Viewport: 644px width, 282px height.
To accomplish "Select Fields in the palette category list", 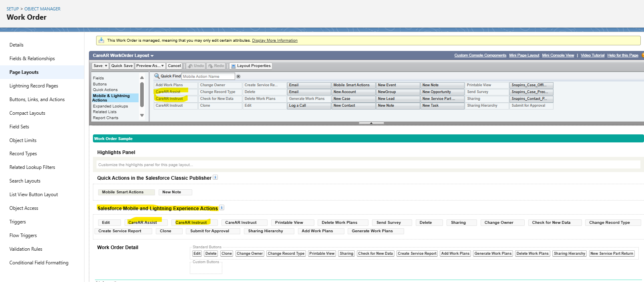I will click(98, 78).
